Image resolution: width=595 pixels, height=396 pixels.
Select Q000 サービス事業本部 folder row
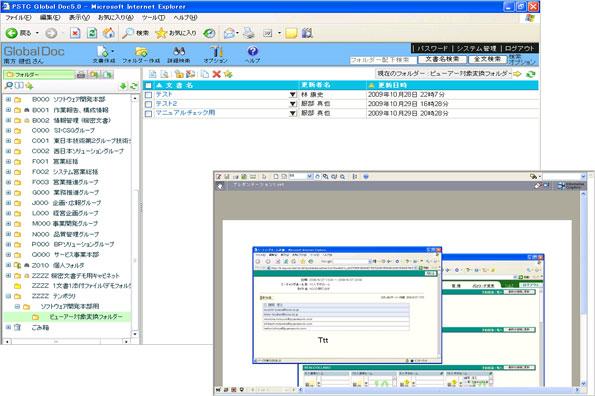tap(65, 255)
